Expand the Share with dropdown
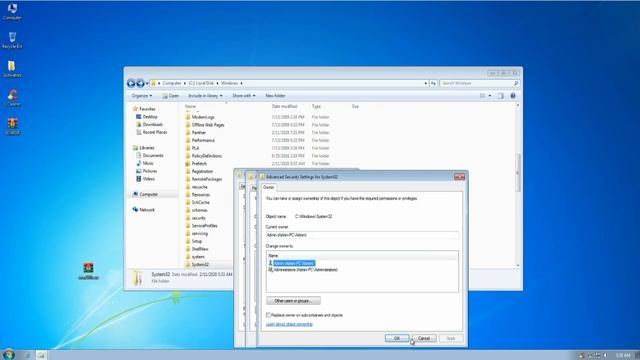The image size is (640, 360). coord(244,96)
